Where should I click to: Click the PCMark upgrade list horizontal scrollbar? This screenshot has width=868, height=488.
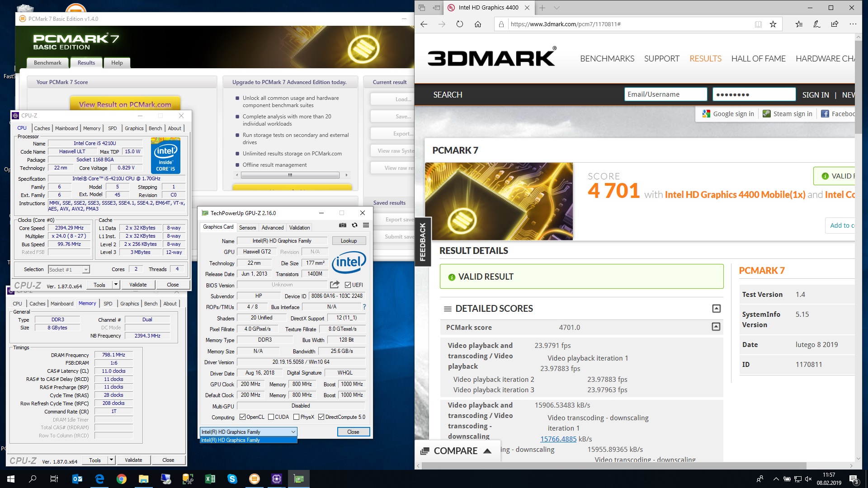point(290,175)
